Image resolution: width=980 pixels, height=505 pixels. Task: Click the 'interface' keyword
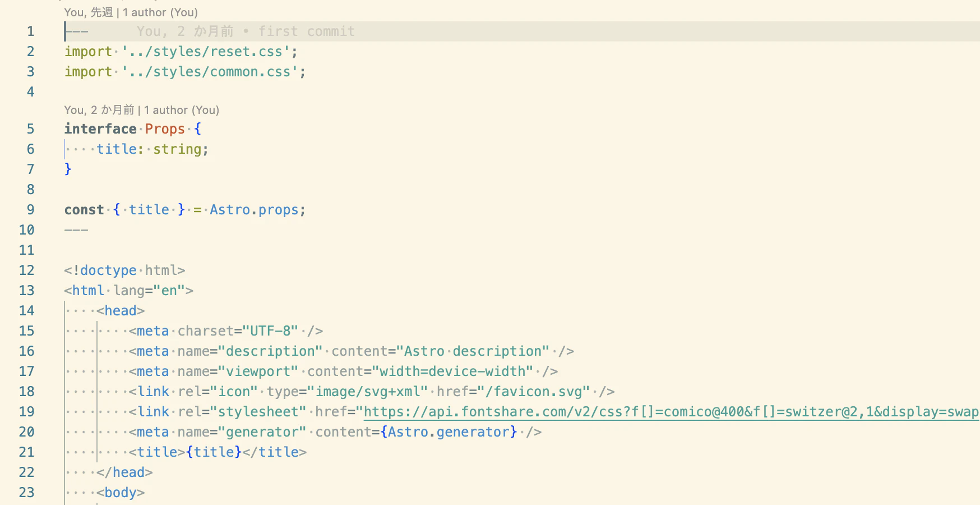click(x=100, y=129)
